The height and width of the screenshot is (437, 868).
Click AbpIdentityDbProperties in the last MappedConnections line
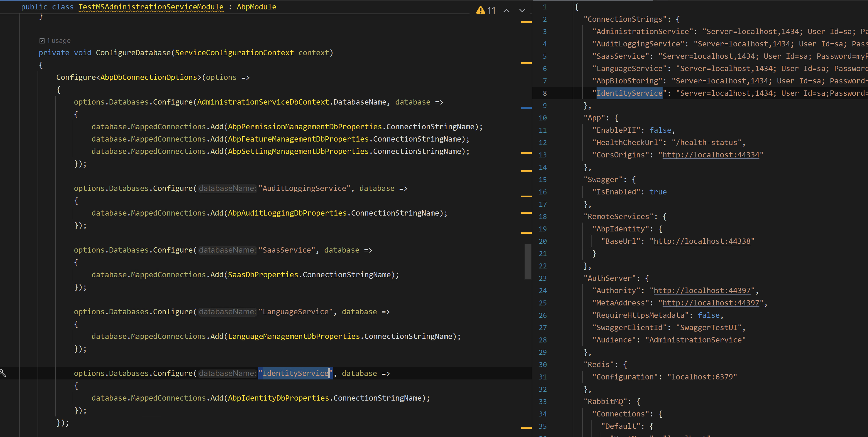pyautogui.click(x=278, y=398)
